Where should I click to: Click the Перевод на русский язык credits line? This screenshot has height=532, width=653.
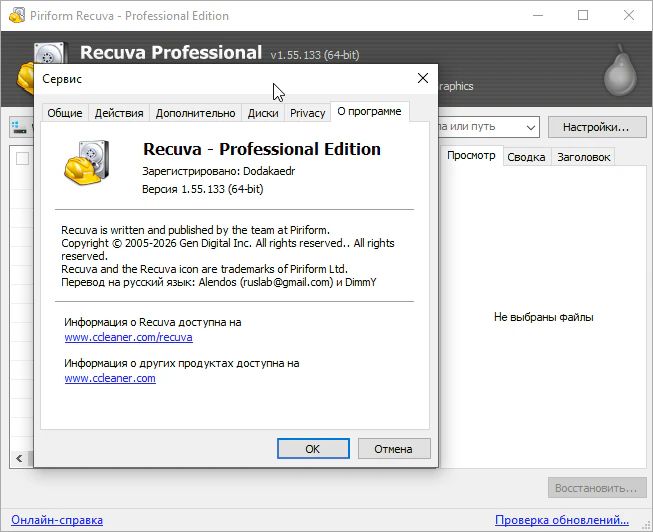click(x=219, y=282)
